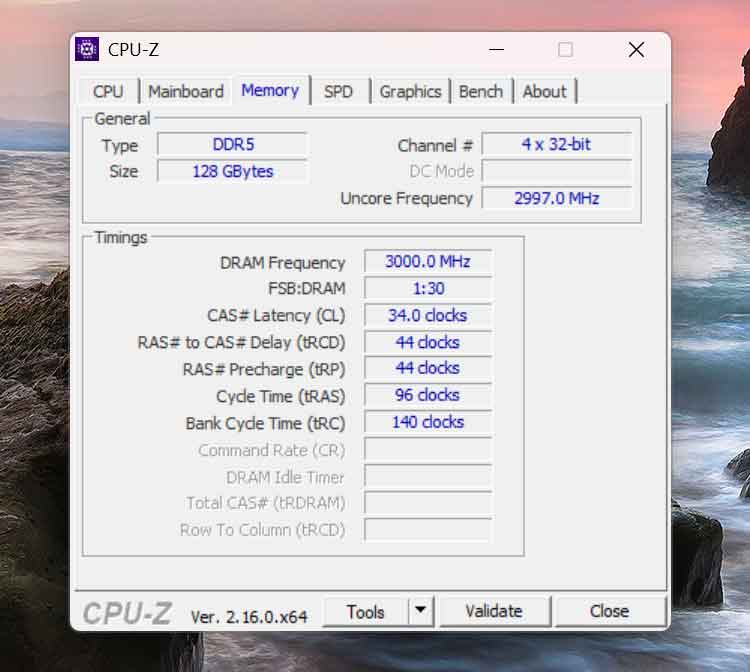This screenshot has width=750, height=672.
Task: Click the DDR5 memory type field
Action: (233, 145)
